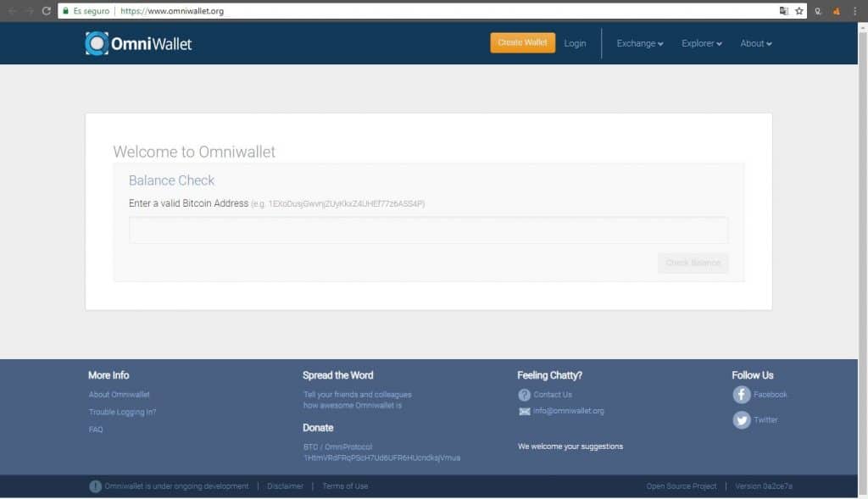Click Tell your friends and colleagues link
The image size is (868, 499).
tap(357, 400)
